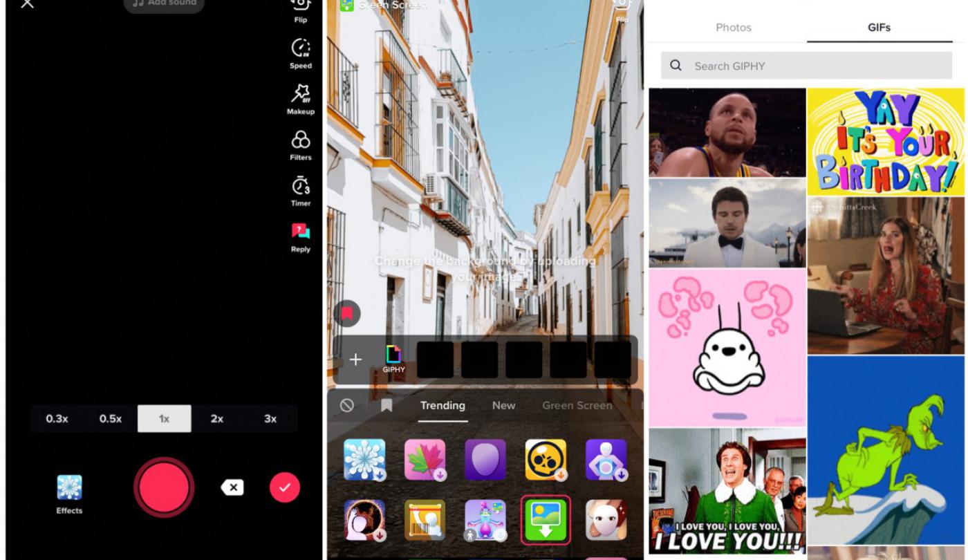Choose the woman at laptop GIF
This screenshot has height=560, width=968.
886,276
